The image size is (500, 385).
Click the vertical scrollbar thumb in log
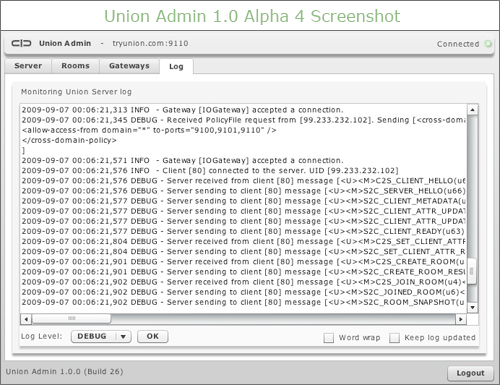click(x=472, y=271)
